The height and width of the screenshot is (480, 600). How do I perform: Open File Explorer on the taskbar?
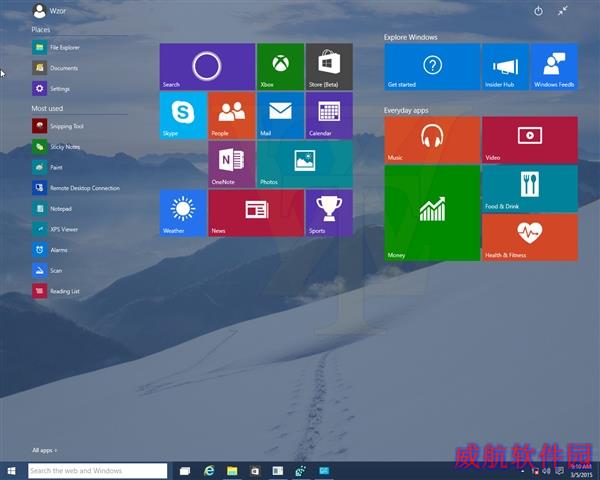(232, 471)
